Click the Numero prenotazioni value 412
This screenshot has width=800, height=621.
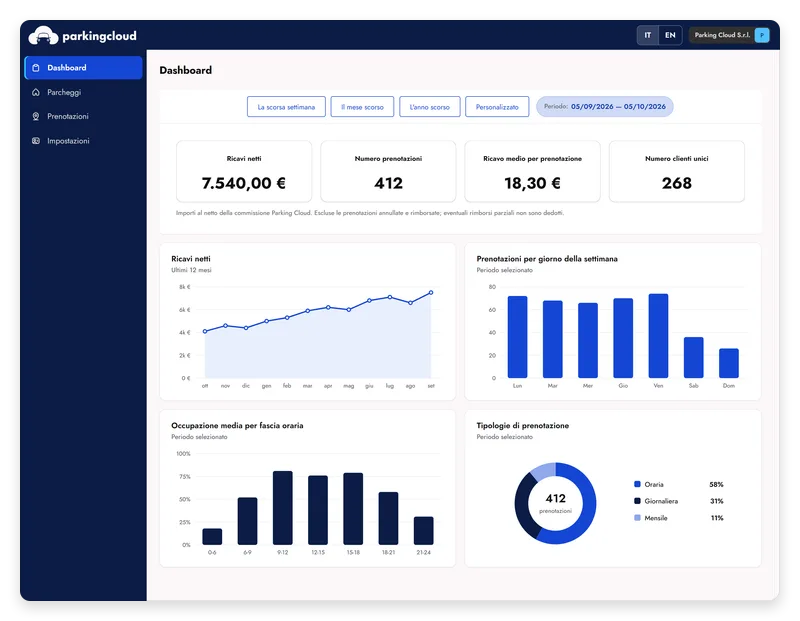click(x=388, y=183)
